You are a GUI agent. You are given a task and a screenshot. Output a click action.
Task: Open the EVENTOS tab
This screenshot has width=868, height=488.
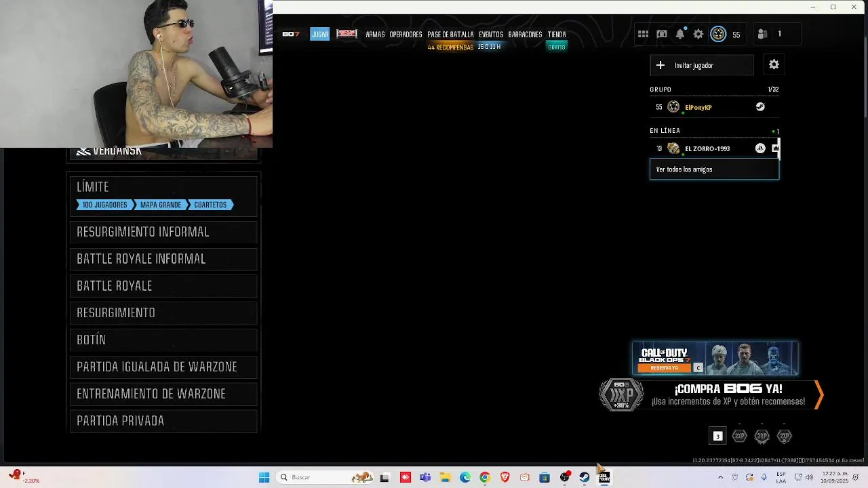tap(491, 35)
